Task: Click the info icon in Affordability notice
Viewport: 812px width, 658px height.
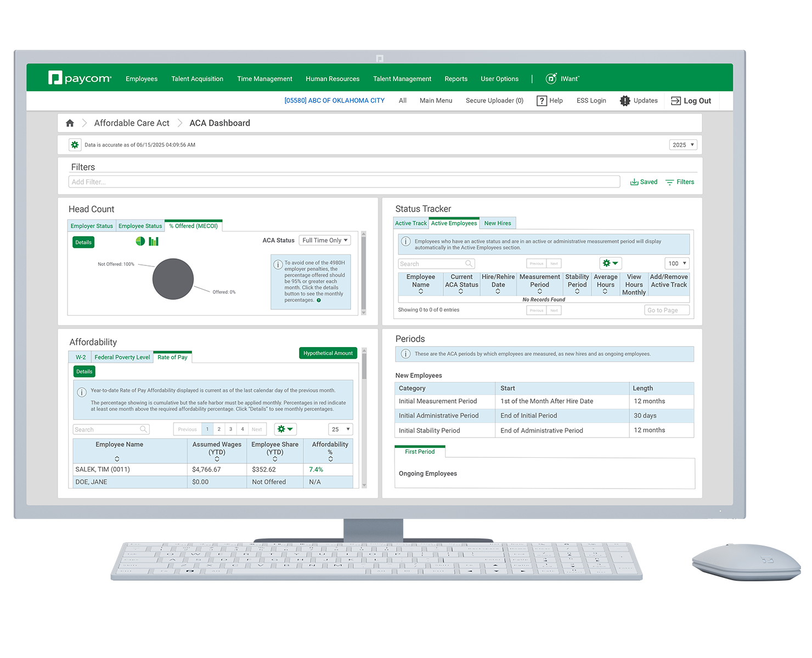Action: tap(82, 392)
